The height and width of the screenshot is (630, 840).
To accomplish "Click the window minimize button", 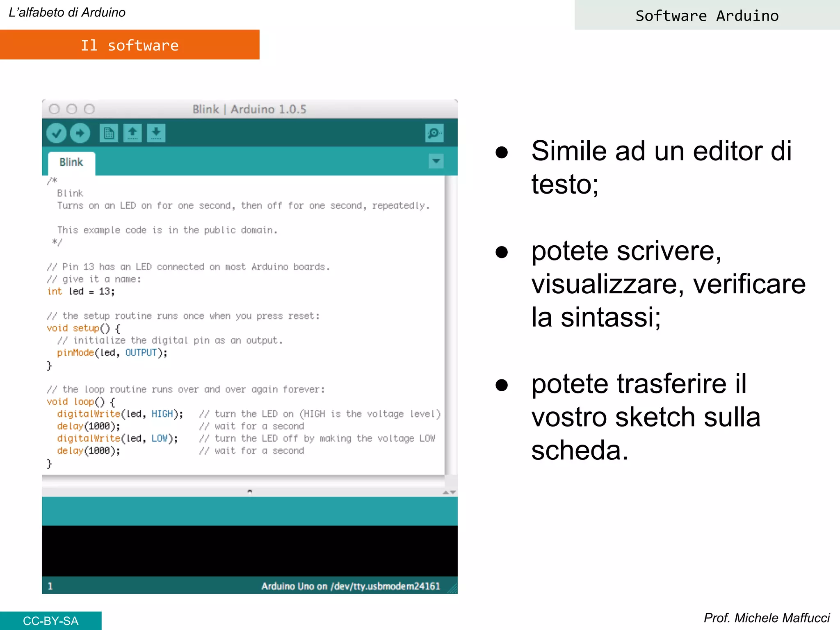I will 72,109.
